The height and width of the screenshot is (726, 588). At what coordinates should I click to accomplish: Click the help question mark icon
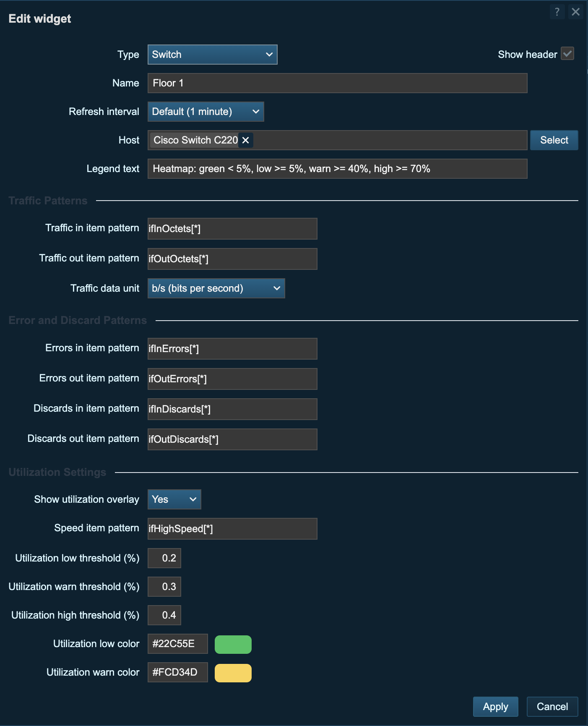point(557,12)
